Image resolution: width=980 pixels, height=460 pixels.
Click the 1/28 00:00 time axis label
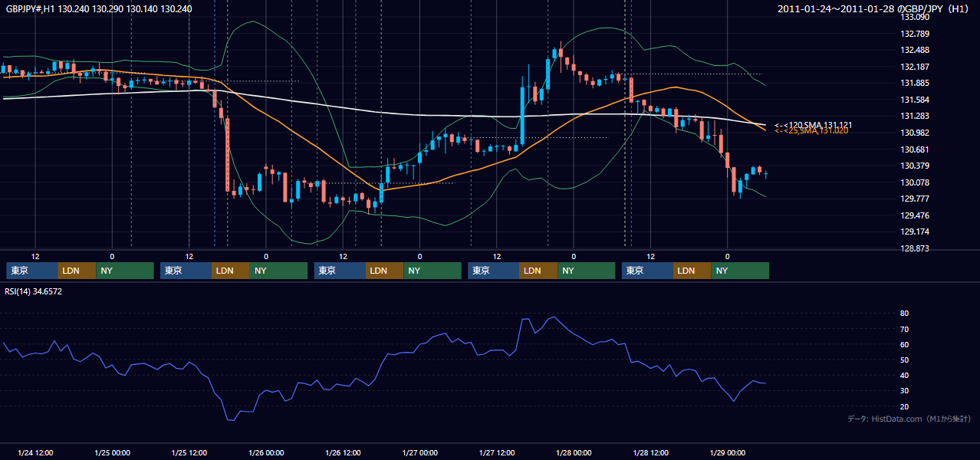tap(574, 453)
